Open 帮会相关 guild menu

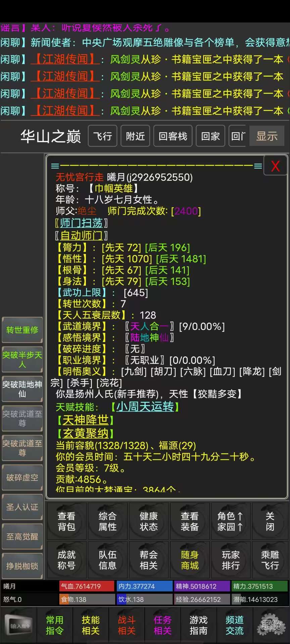click(148, 560)
